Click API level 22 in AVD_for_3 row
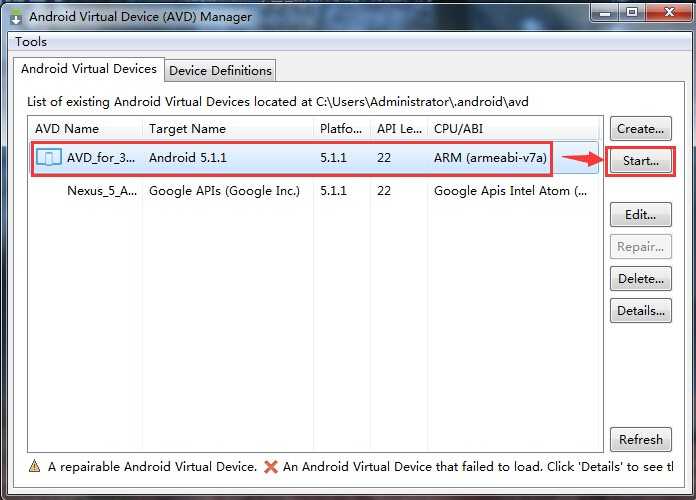This screenshot has height=500, width=696. point(384,158)
